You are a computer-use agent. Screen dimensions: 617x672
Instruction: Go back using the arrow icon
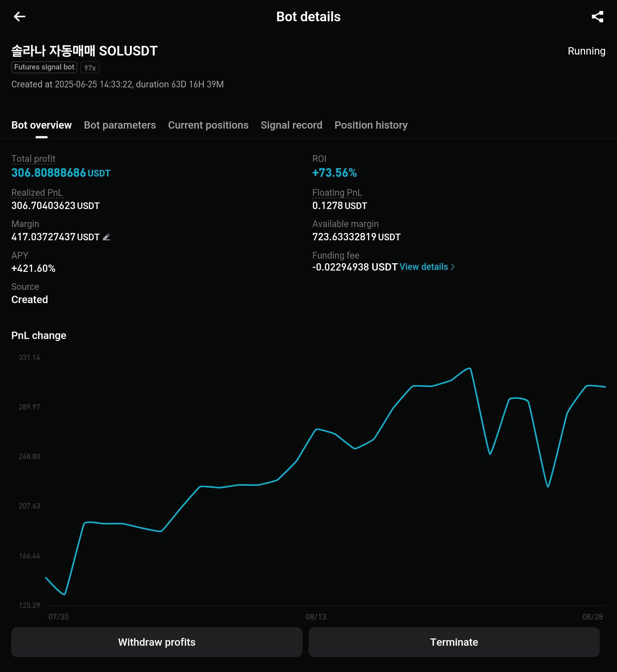pos(19,17)
